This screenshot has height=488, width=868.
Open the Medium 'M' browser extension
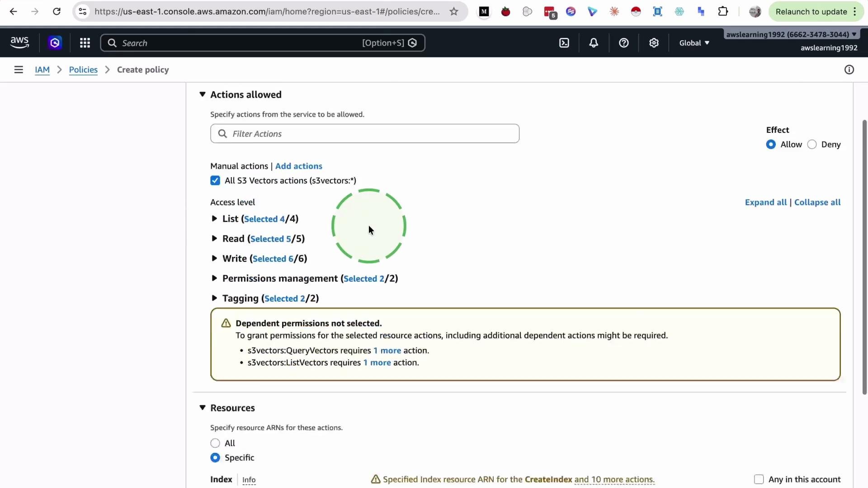tap(484, 12)
